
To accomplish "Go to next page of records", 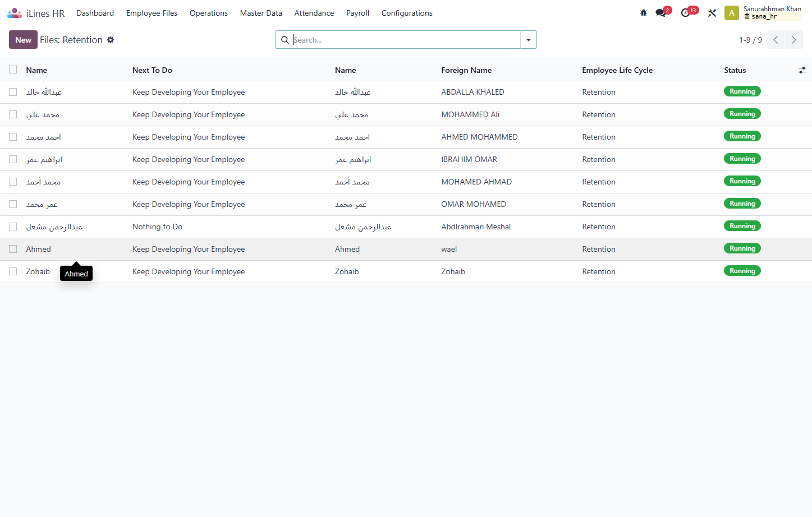I will coord(794,40).
